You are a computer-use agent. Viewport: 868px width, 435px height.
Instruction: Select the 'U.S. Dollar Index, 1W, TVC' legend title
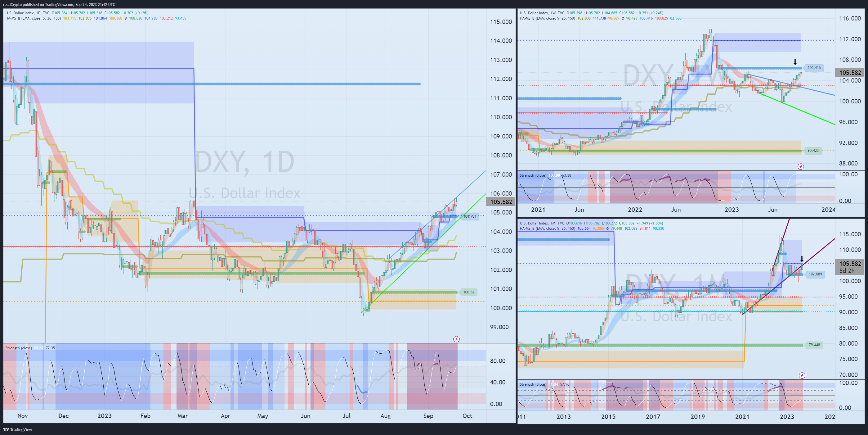pos(542,13)
